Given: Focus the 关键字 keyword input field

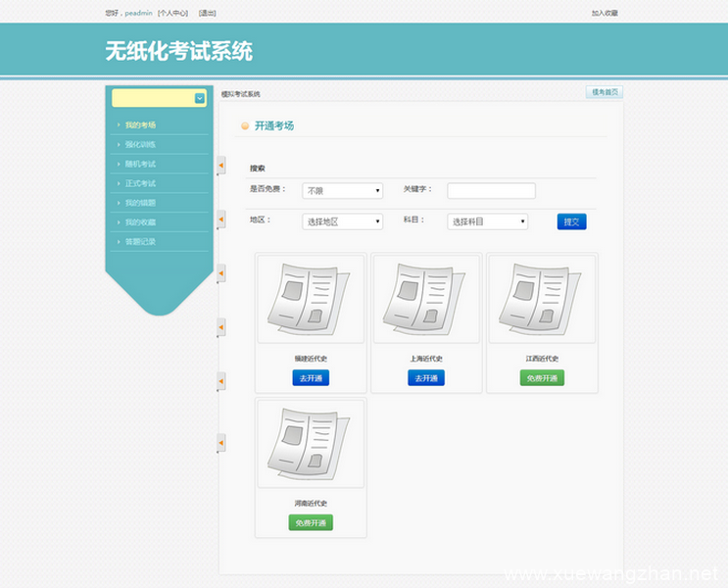Looking at the screenshot, I should [x=491, y=190].
